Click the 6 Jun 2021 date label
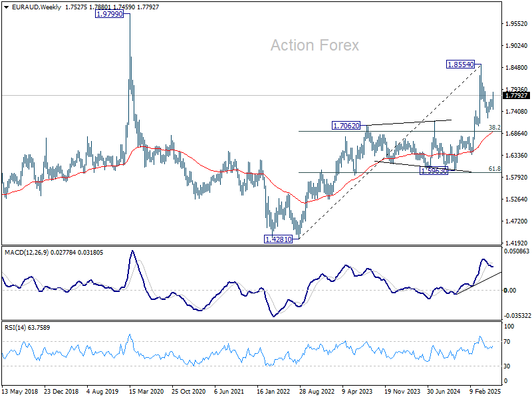Screen dimensions: 532x399 point(229,391)
